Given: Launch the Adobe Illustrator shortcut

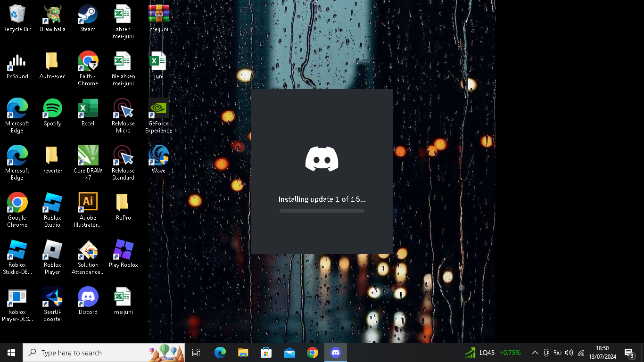Looking at the screenshot, I should [x=88, y=211].
